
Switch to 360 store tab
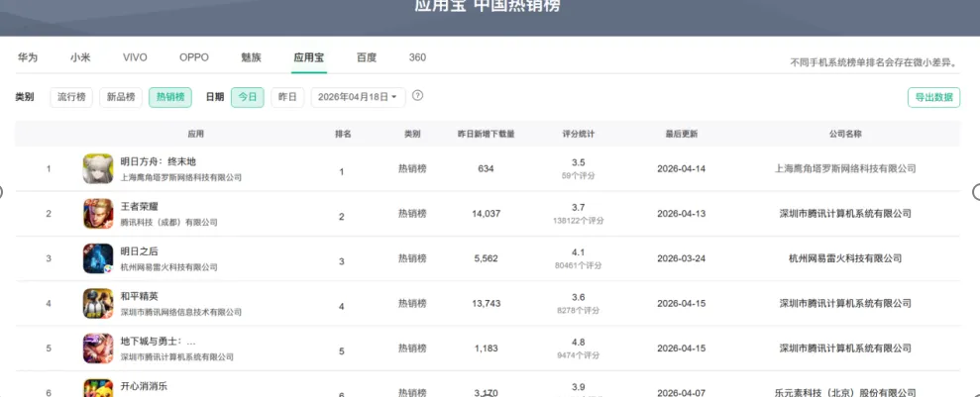(x=417, y=57)
